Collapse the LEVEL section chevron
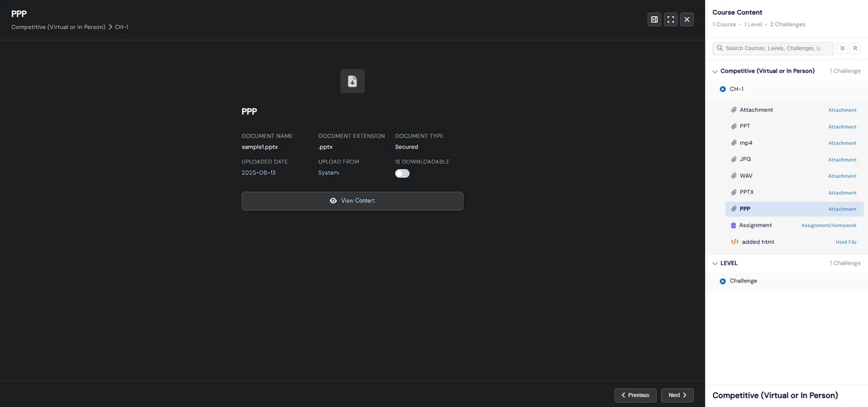The height and width of the screenshot is (407, 868). click(x=715, y=263)
